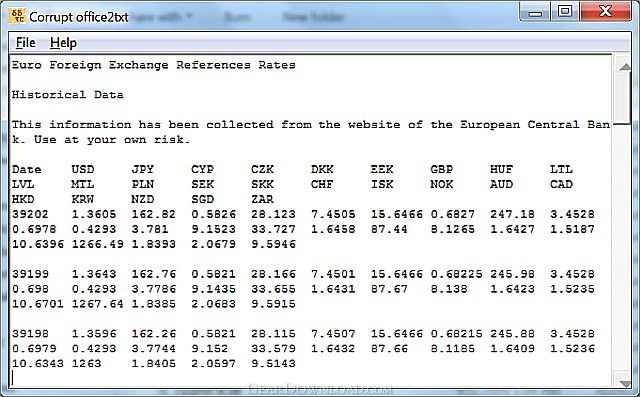This screenshot has width=640, height=397.
Task: Click the Corrupt office2txt app icon
Action: tap(17, 16)
